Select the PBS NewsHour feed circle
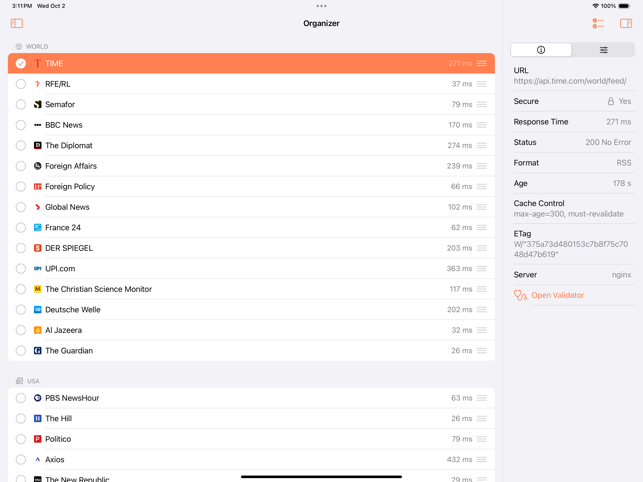643x482 pixels. (21, 398)
